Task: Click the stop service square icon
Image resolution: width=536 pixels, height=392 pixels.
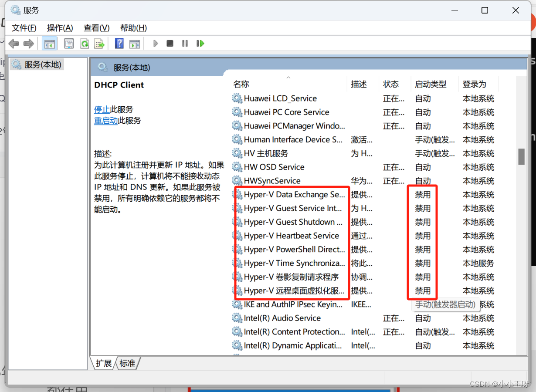Action: pyautogui.click(x=170, y=43)
